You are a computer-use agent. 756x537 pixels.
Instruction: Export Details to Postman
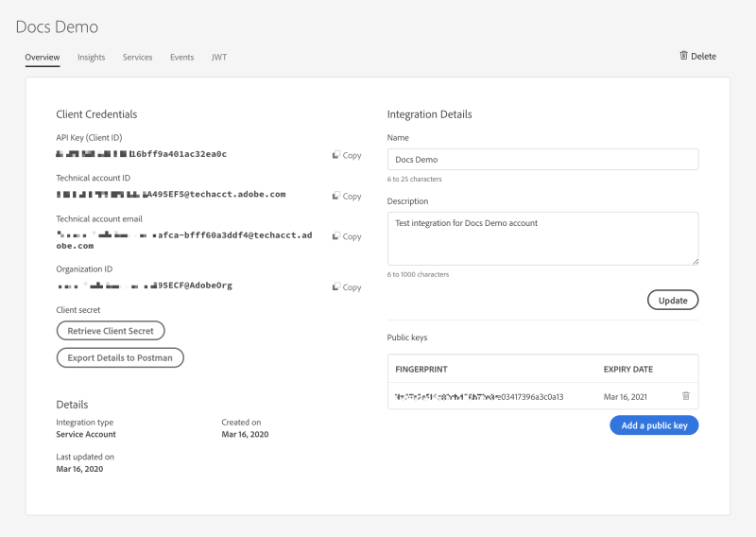(120, 358)
